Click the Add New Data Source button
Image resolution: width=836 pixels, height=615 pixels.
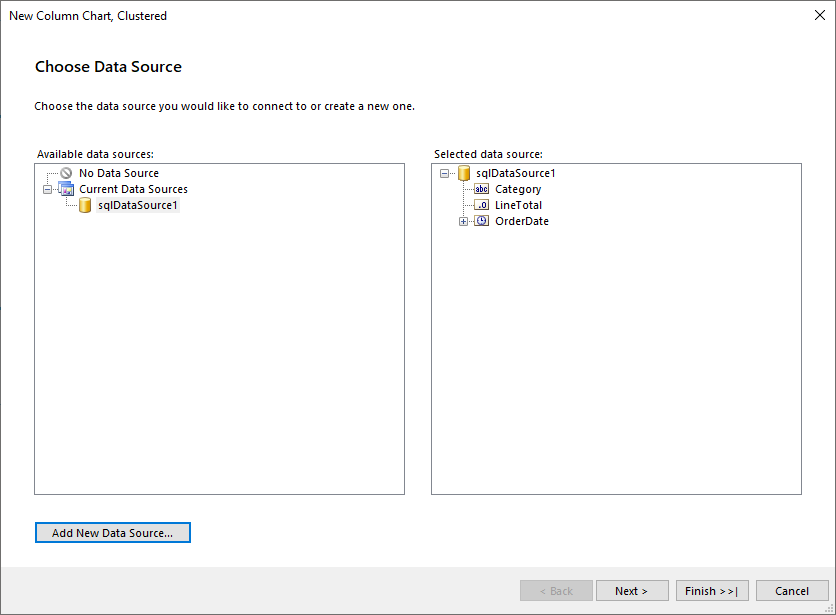click(112, 532)
